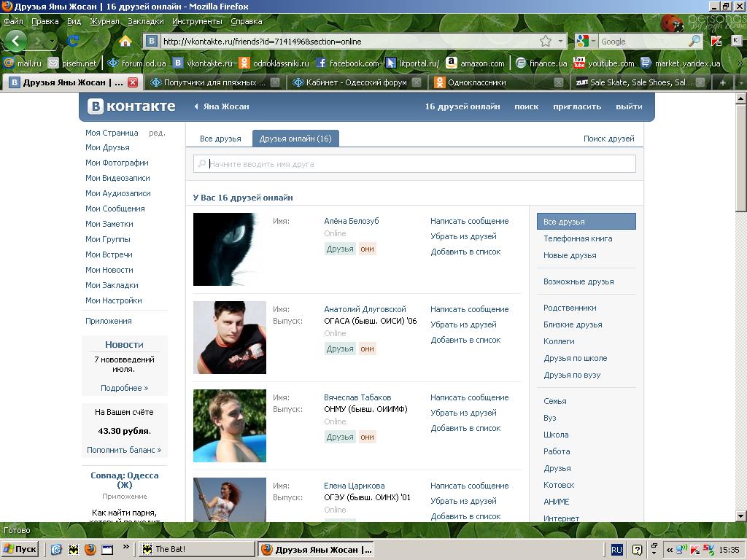Open the forum.od.ua bookmark
Viewport: 747px width, 560px height.
tap(136, 63)
